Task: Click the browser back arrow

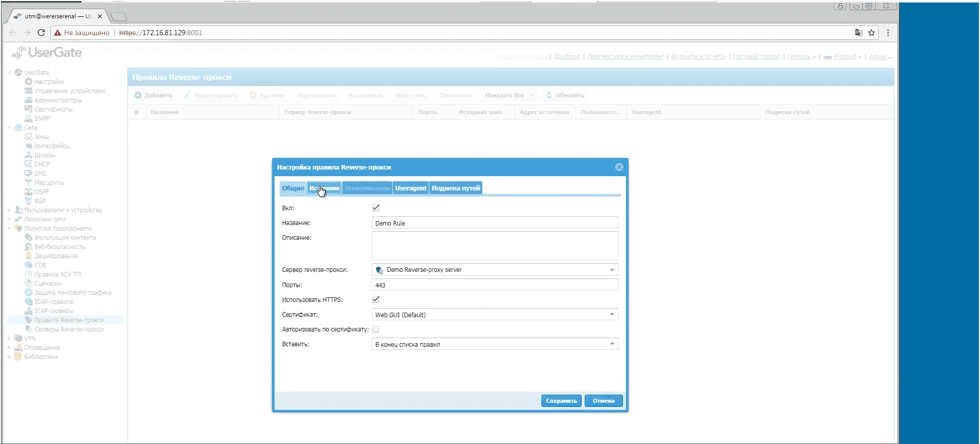Action: pyautogui.click(x=13, y=33)
